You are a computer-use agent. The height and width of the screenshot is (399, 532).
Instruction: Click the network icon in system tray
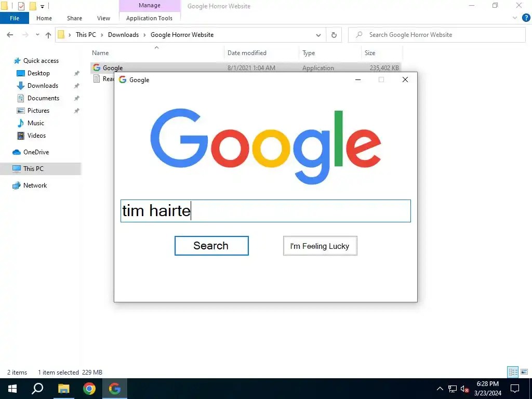(453, 389)
